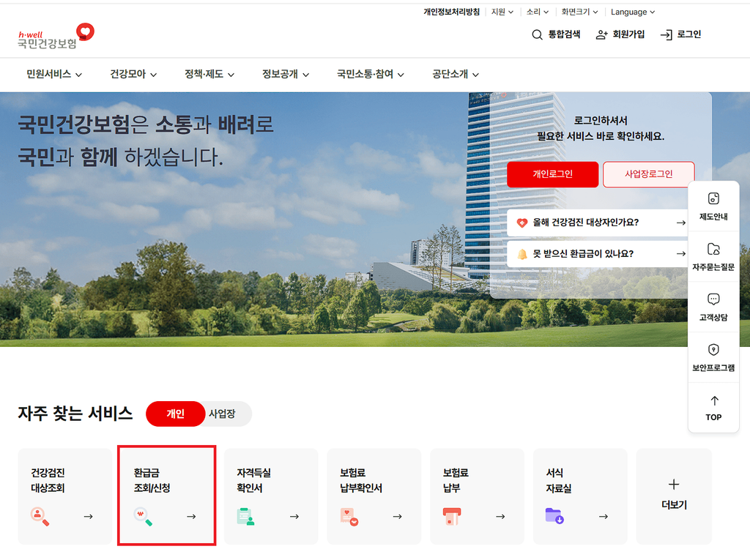Click arrow in 환급금 조회/신청 card
This screenshot has width=750, height=560.
[x=191, y=517]
